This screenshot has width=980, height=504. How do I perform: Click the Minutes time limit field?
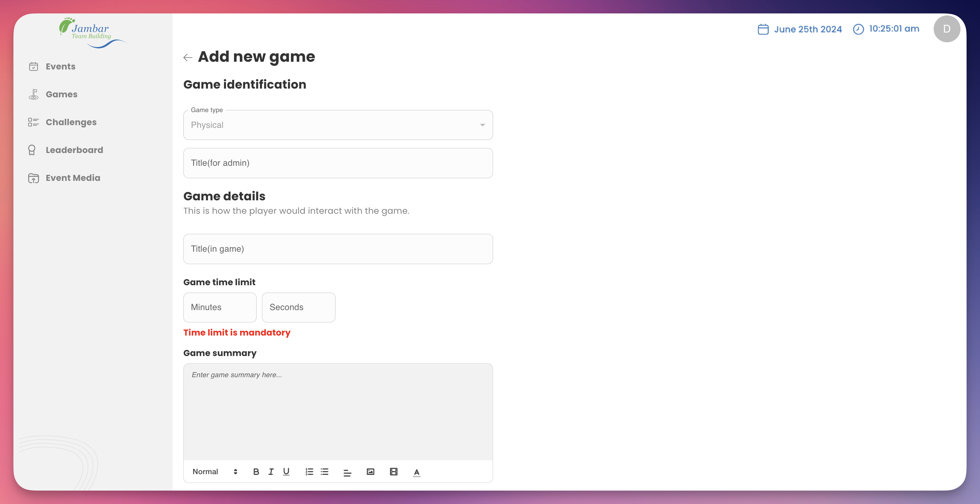click(x=220, y=307)
